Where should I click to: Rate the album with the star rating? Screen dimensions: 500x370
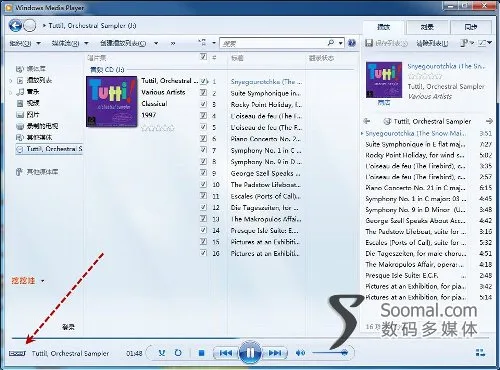click(x=158, y=128)
